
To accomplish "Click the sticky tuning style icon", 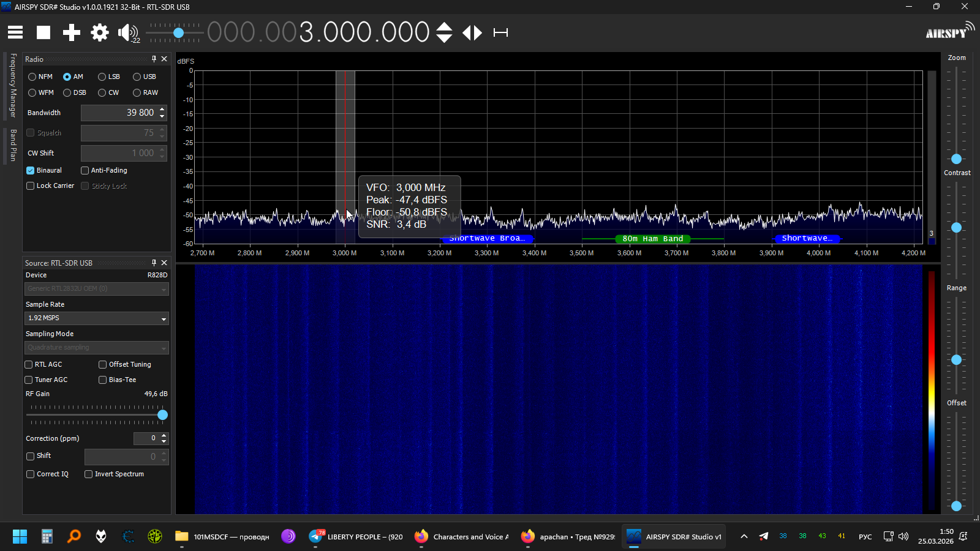I will [x=500, y=32].
